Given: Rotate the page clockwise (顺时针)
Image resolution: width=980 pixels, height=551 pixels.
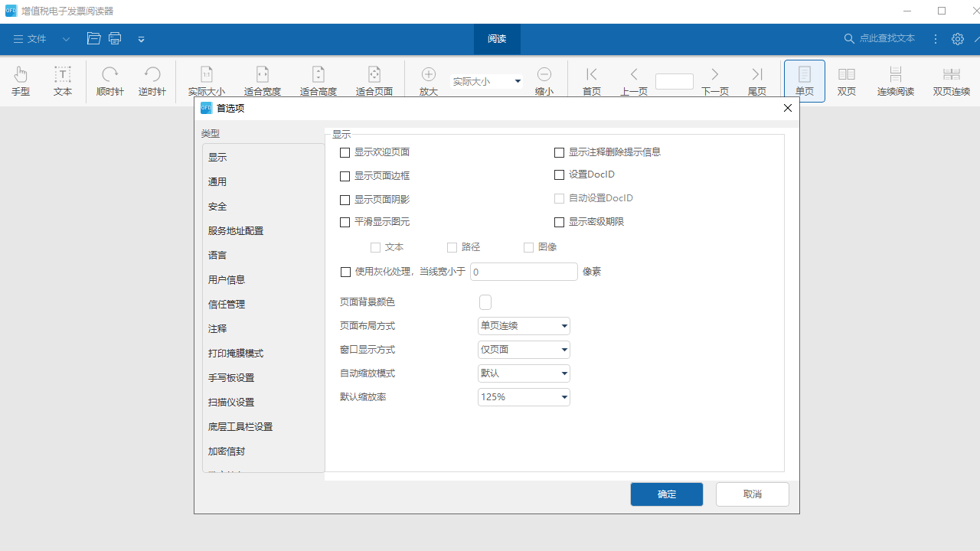Looking at the screenshot, I should 109,80.
